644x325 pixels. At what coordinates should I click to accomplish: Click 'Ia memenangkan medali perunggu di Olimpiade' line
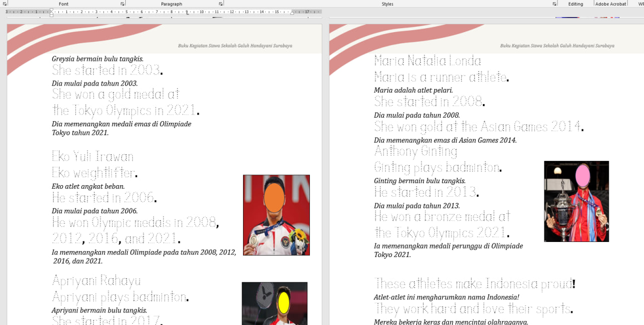click(x=448, y=246)
